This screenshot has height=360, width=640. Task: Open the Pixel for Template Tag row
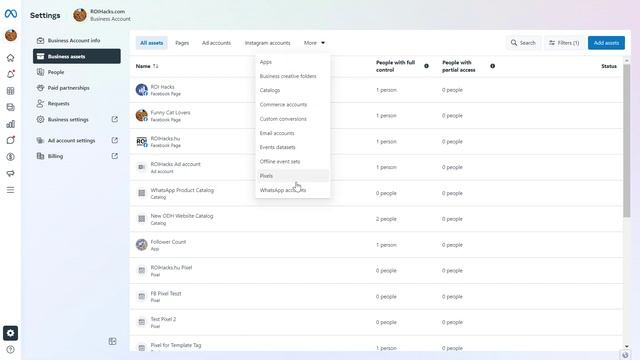pyautogui.click(x=376, y=344)
